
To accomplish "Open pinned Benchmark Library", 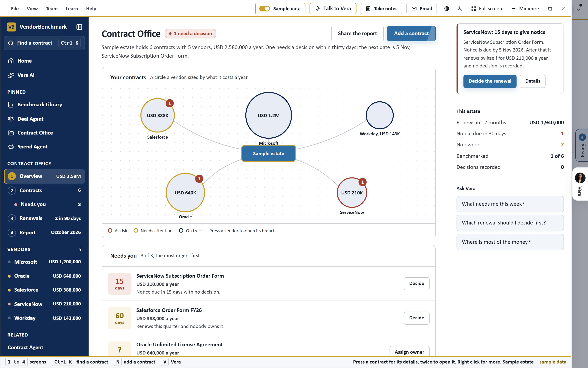I will (x=44, y=105).
